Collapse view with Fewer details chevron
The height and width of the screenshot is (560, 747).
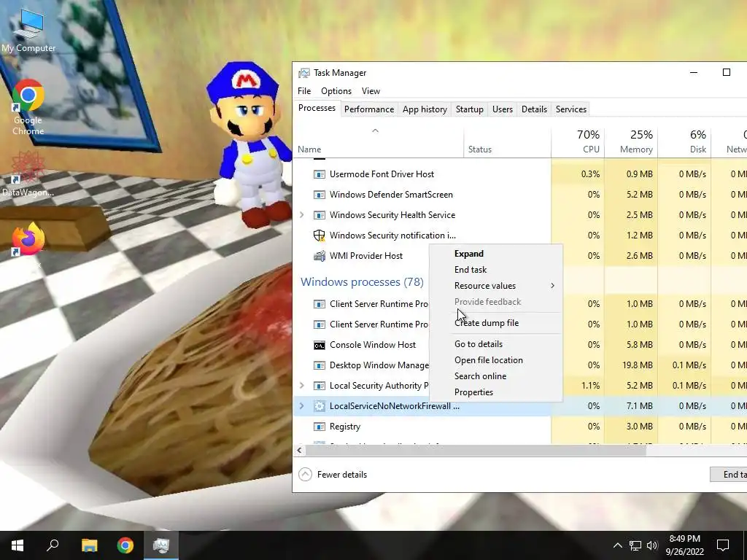[x=306, y=474]
